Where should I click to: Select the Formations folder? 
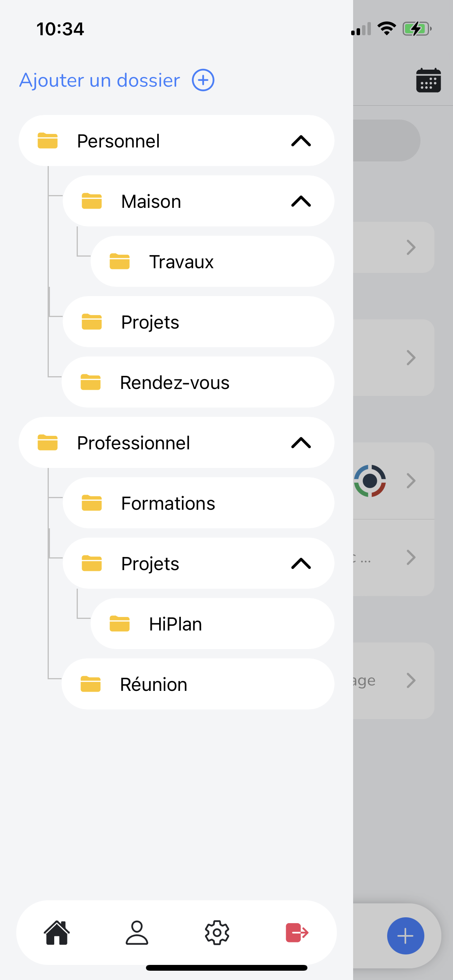pos(199,503)
